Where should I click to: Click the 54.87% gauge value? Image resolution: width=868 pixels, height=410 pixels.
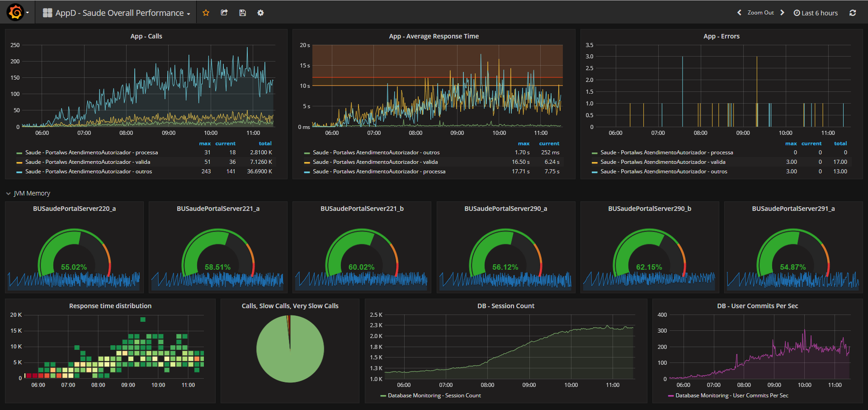[793, 267]
